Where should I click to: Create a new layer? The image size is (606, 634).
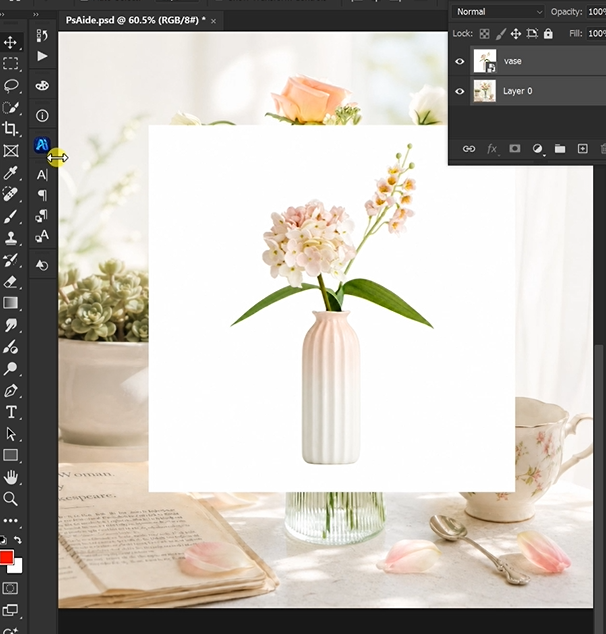[x=583, y=149]
